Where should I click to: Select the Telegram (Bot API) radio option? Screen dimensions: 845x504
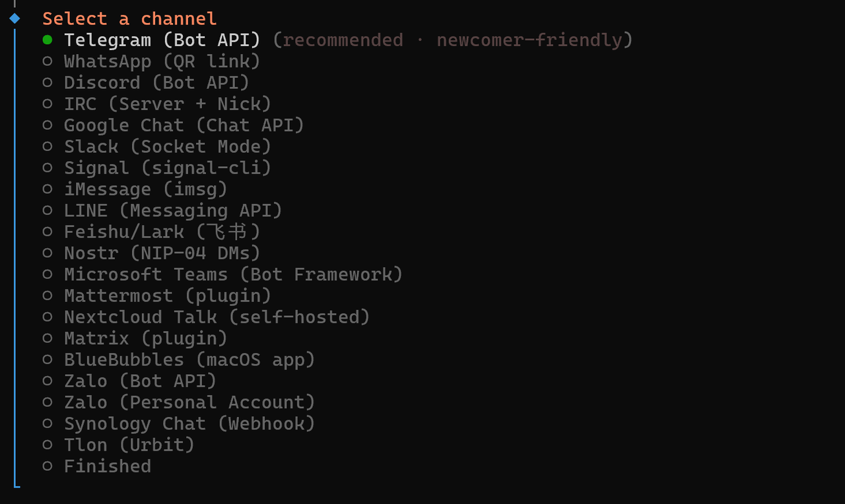[x=48, y=40]
